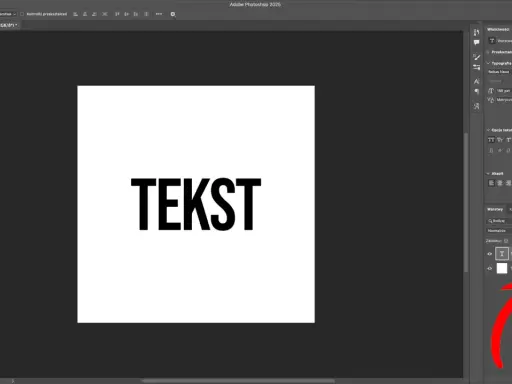Open the layer filter Rodzaj dropdown
Screen dimensions: 512x384
(x=499, y=221)
